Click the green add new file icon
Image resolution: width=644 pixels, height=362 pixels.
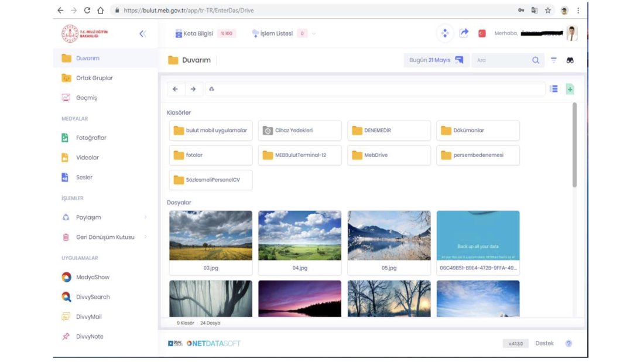point(570,89)
